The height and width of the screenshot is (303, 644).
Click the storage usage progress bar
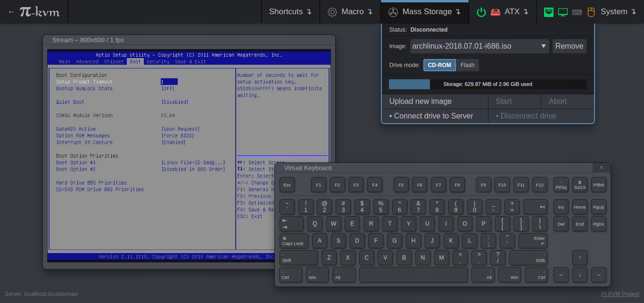(487, 84)
